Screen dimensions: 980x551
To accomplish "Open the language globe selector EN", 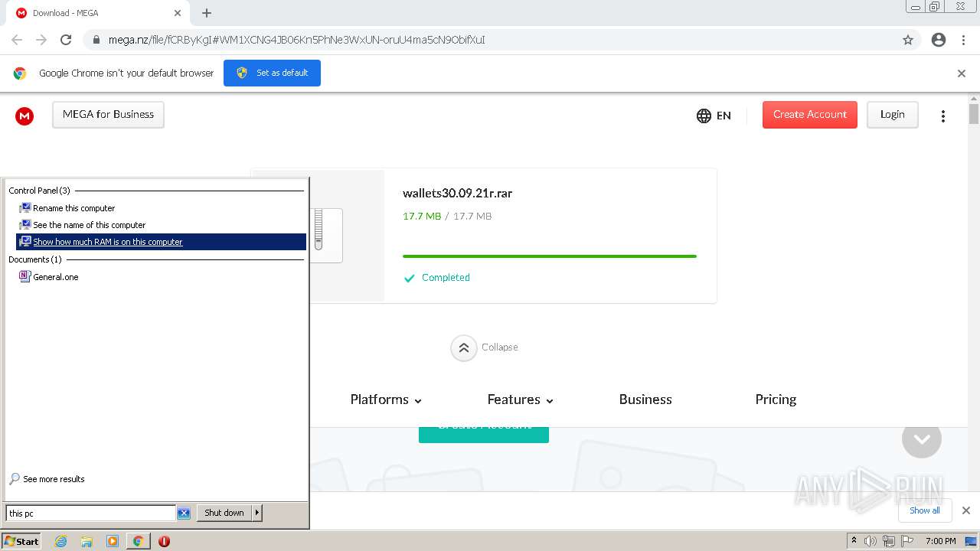I will pyautogui.click(x=714, y=116).
